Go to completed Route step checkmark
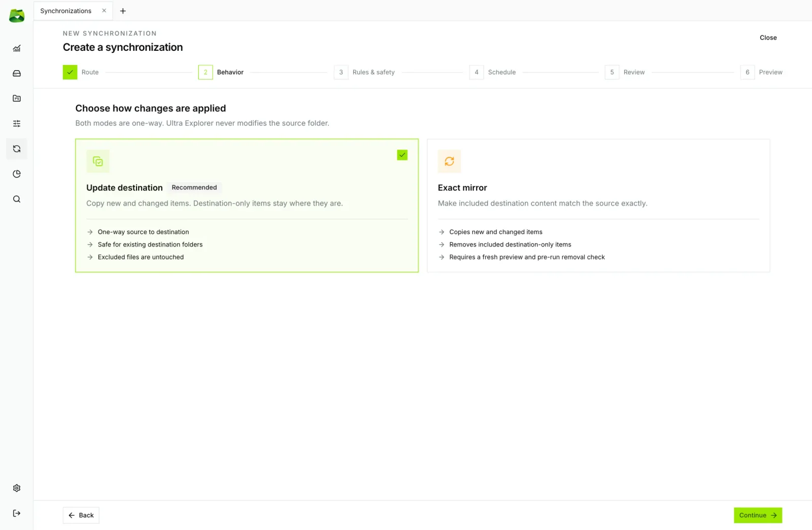This screenshot has width=812, height=530. point(70,72)
